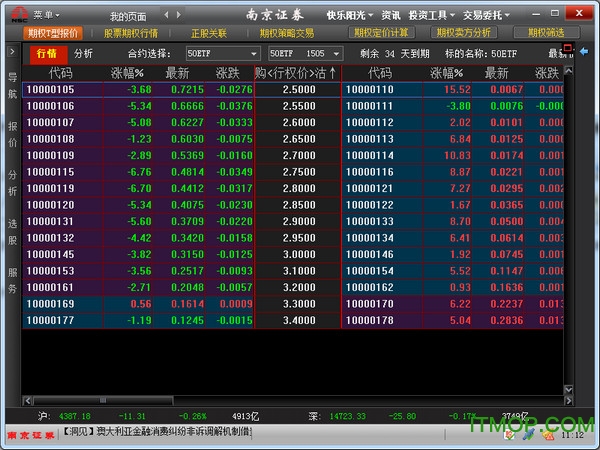
Task: Open the 资讯 menu
Action: (x=391, y=15)
